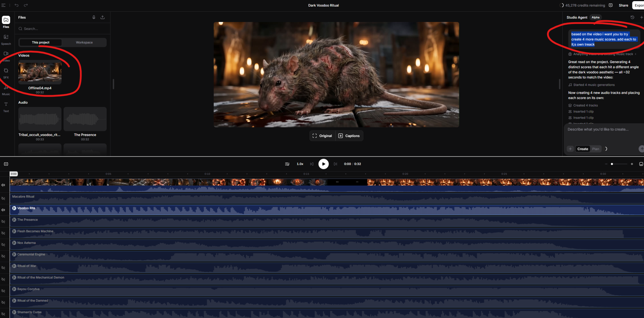Zoom in the timeline with plus icon
The image size is (644, 318).
632,164
